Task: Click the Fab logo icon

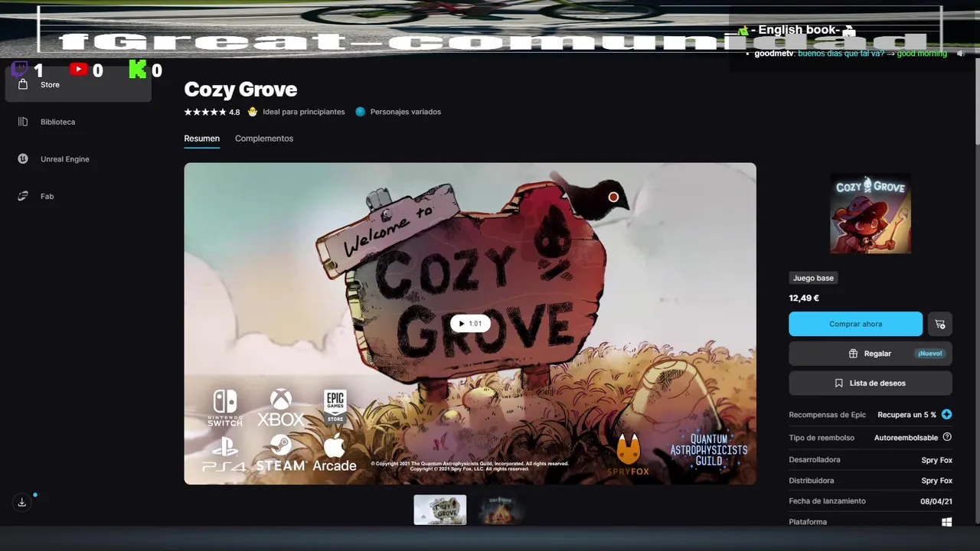Action: [x=23, y=196]
